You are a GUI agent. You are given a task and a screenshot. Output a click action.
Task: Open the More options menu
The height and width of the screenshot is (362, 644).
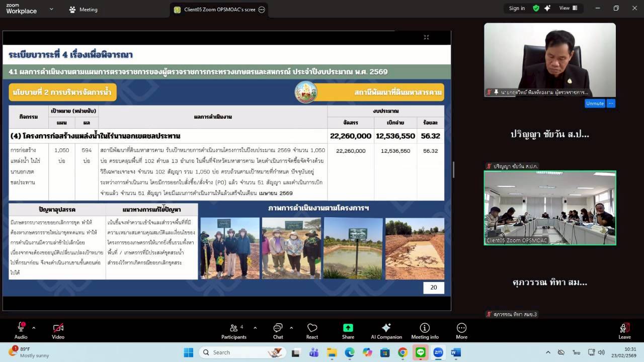[461, 331]
